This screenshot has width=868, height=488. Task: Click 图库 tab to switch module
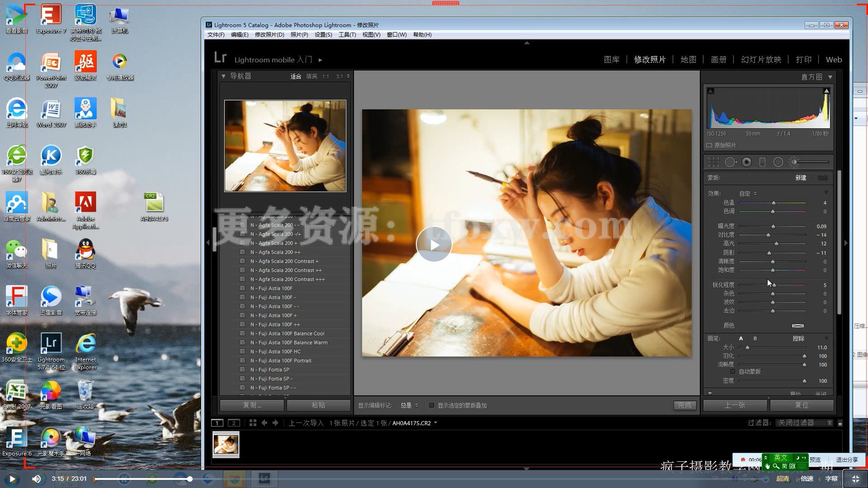(612, 60)
